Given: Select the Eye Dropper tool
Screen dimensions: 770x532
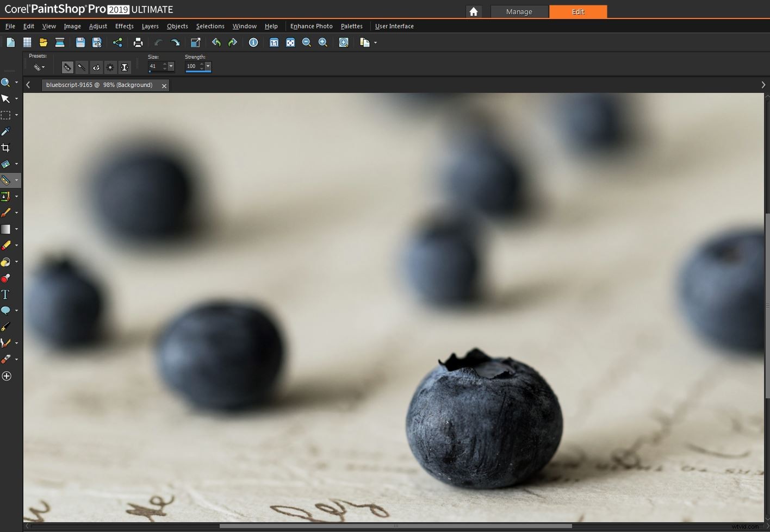Looking at the screenshot, I should (6, 131).
